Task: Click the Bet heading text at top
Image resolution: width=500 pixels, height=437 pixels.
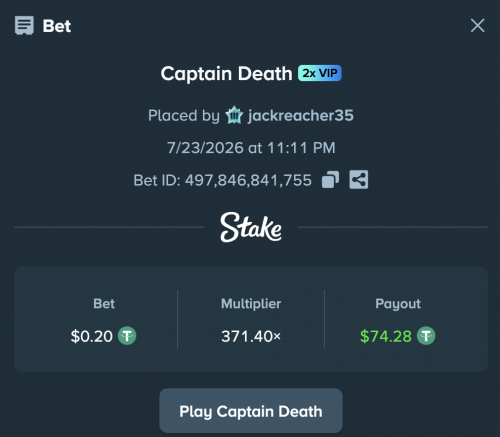Action: 57,26
